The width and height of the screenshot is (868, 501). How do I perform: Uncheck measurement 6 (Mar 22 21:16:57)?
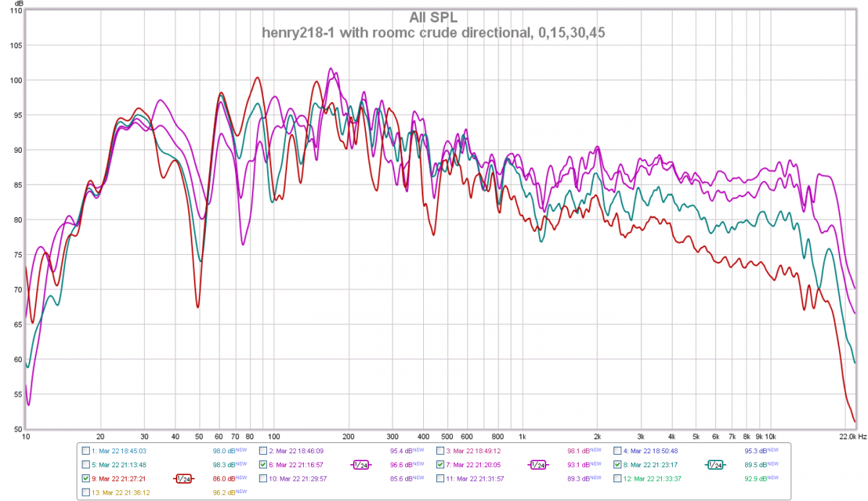click(263, 465)
